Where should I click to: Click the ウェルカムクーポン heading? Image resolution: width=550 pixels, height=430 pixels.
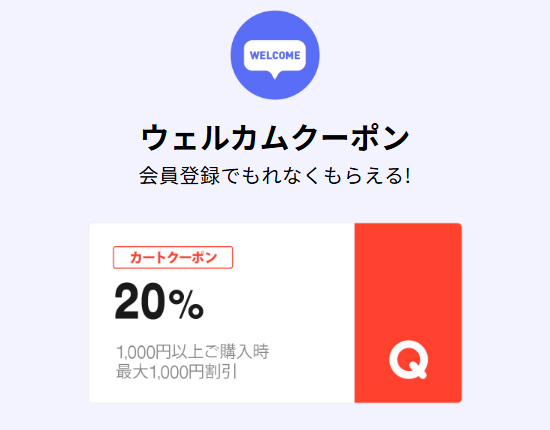(275, 137)
